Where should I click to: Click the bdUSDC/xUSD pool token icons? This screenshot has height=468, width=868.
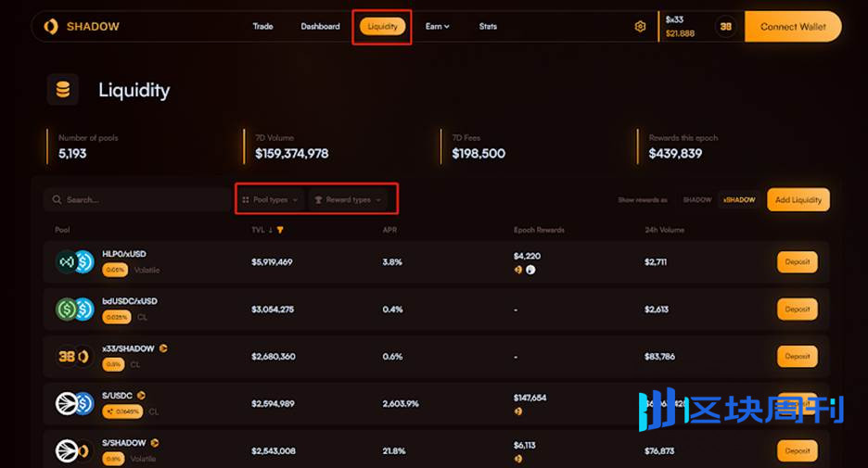[x=75, y=310]
